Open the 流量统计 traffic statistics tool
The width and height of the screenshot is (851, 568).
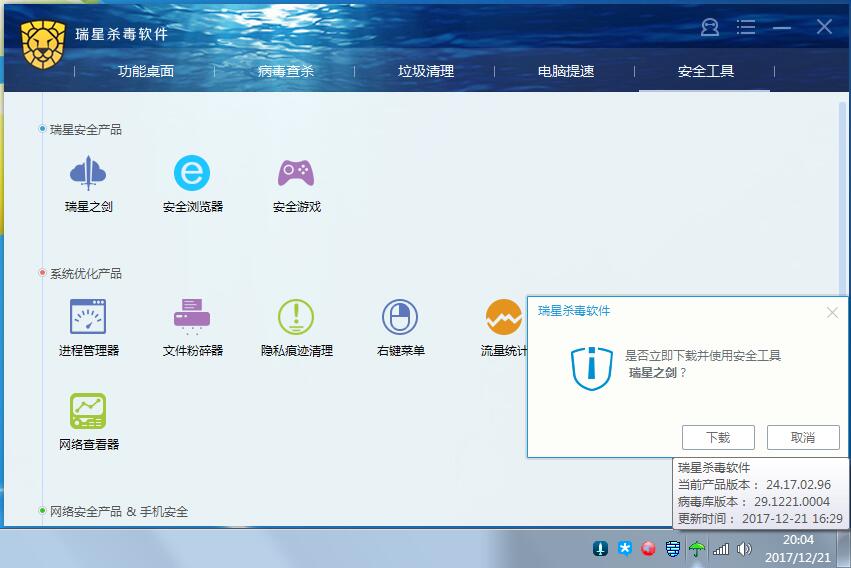click(x=504, y=316)
